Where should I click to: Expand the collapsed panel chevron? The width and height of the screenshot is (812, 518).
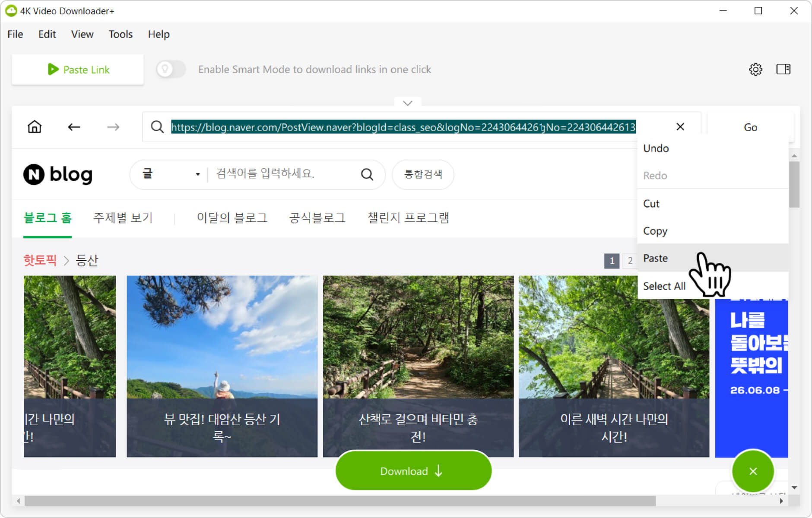pos(407,103)
